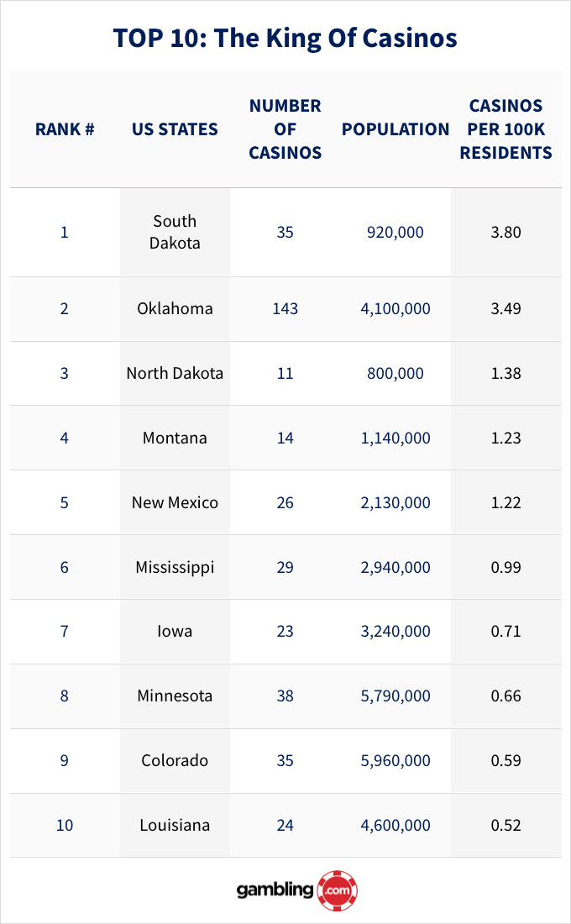The width and height of the screenshot is (571, 924).
Task: Select the North Dakota state cell
Action: (175, 373)
